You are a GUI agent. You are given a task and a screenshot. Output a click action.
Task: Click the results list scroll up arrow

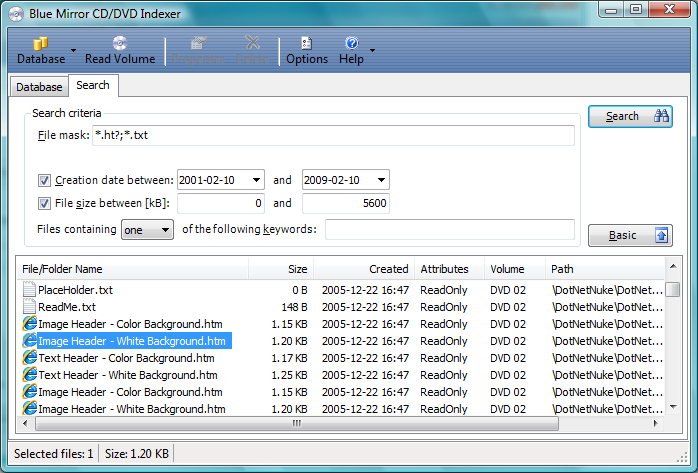click(673, 266)
